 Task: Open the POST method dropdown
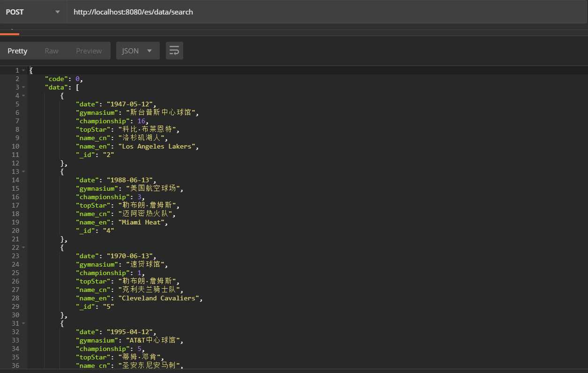pos(33,12)
